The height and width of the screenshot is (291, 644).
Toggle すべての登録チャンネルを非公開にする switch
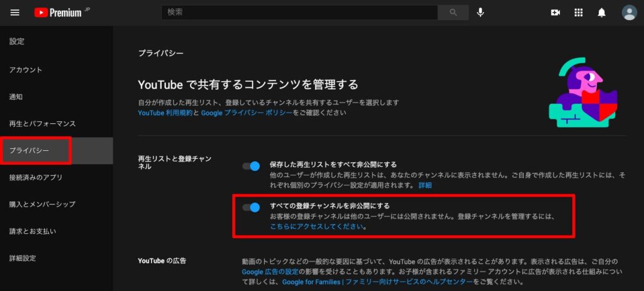point(252,207)
